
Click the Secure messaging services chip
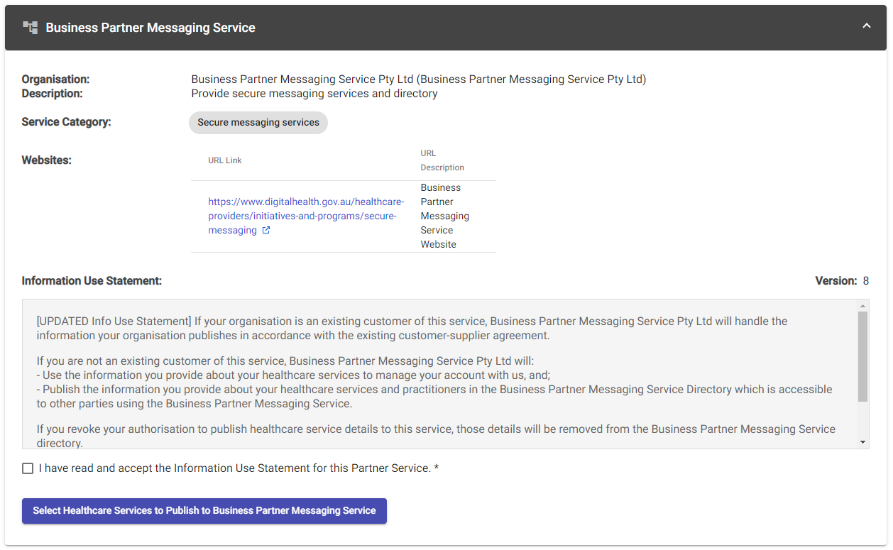(258, 123)
